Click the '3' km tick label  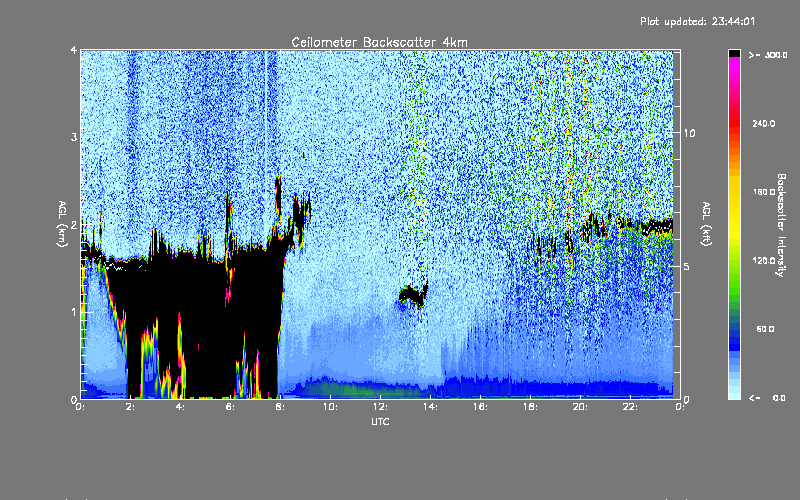74,137
